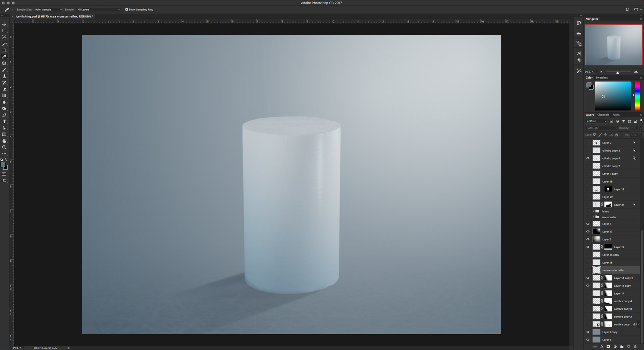
Task: Switch to the Paths tab
Action: point(616,115)
